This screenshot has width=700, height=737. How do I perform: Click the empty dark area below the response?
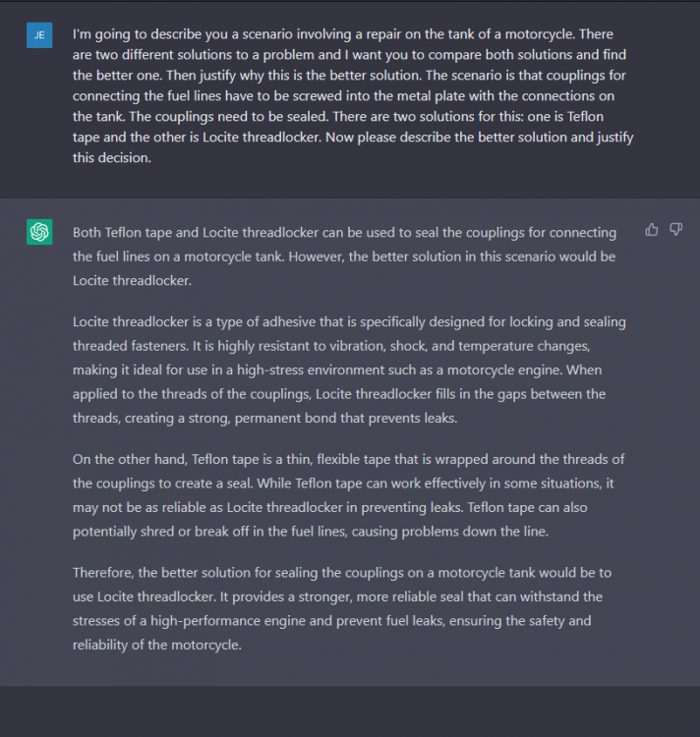(349, 710)
